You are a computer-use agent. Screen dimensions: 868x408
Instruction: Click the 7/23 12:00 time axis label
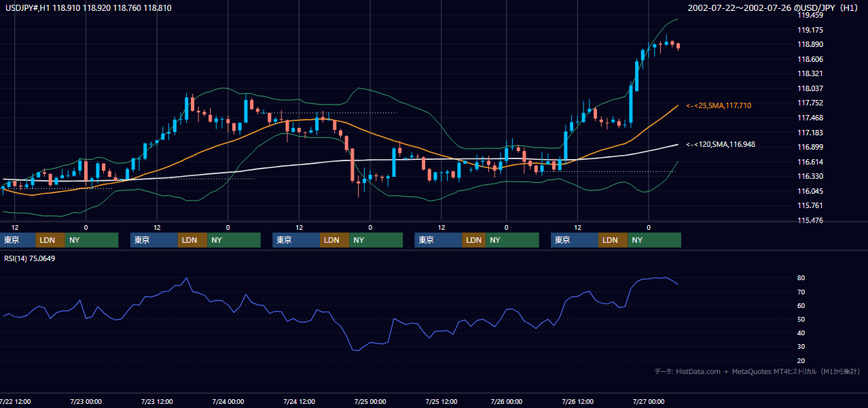click(x=156, y=401)
